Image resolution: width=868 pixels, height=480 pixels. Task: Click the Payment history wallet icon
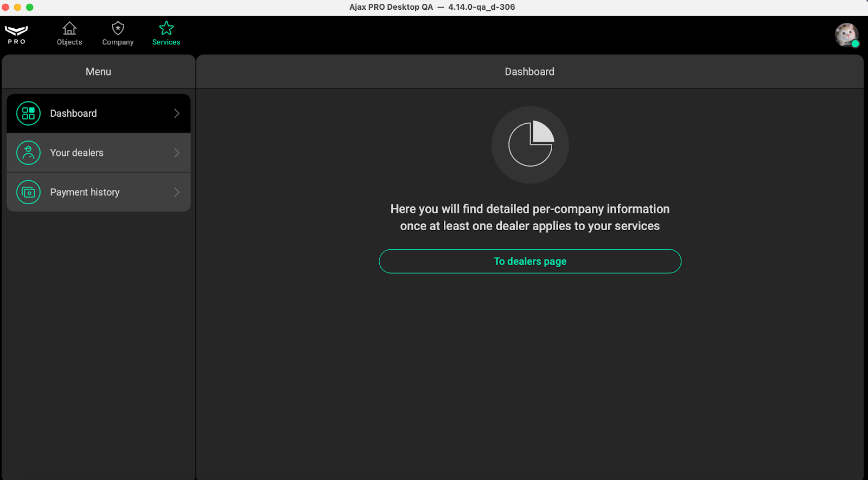29,192
